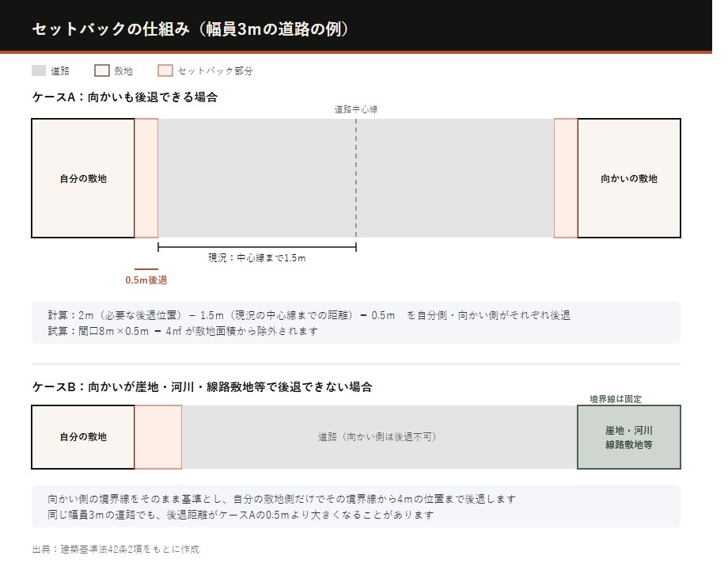
Task: Click left setback strip in Case A
Action: pyautogui.click(x=146, y=178)
